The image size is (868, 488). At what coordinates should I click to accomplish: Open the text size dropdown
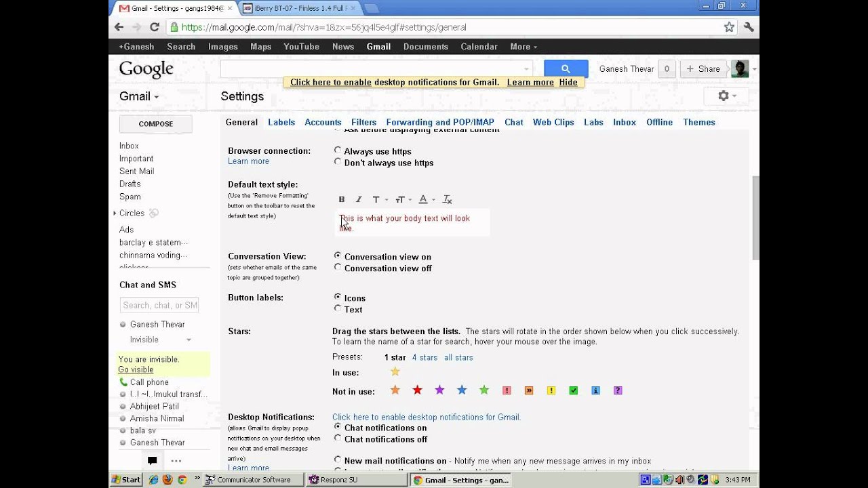point(403,199)
